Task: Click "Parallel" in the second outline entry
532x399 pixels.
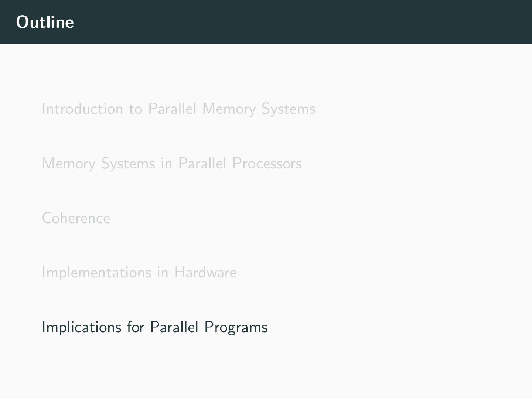Action: point(202,164)
